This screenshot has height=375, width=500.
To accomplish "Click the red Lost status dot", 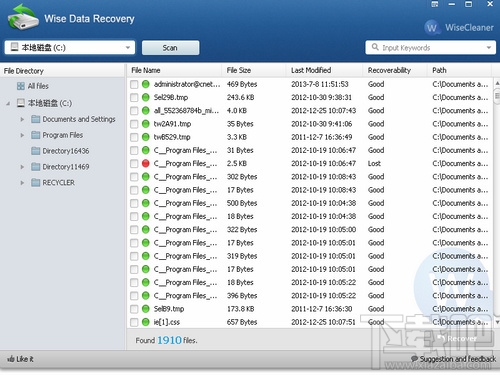I will 145,163.
